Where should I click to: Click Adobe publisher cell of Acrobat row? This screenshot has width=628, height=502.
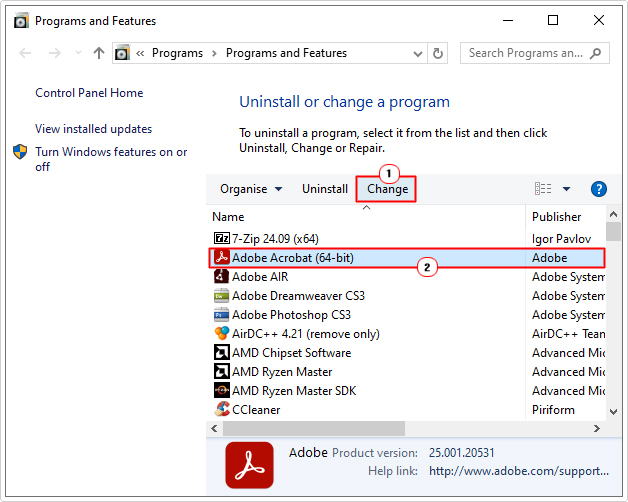coord(550,258)
